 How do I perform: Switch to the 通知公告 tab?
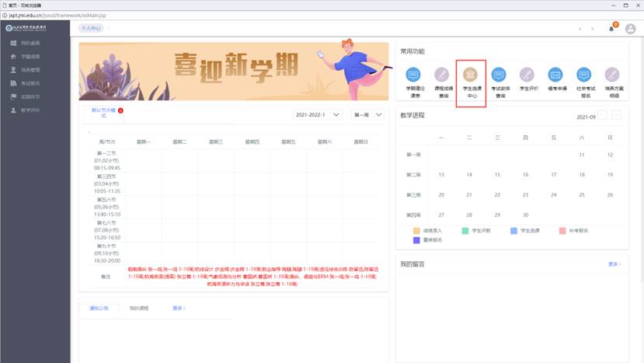pos(99,309)
